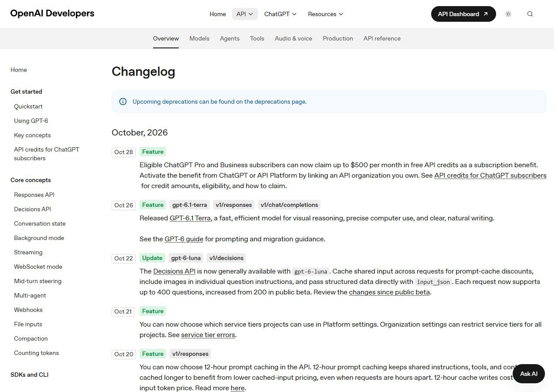Click the gpt-6.1-terra tag
The width and height of the screenshot is (558, 392).
(x=189, y=205)
